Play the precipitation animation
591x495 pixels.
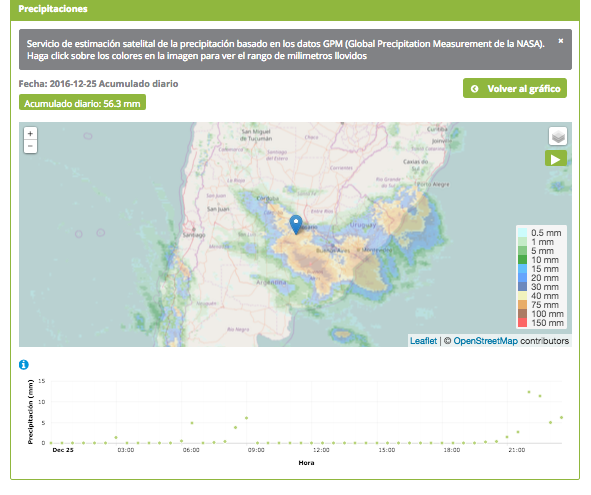point(556,158)
